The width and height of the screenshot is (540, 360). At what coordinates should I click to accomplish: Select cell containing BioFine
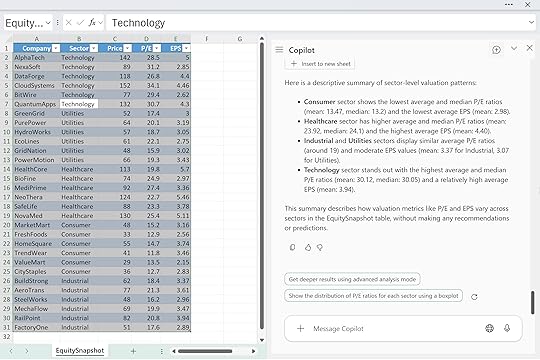[37, 178]
